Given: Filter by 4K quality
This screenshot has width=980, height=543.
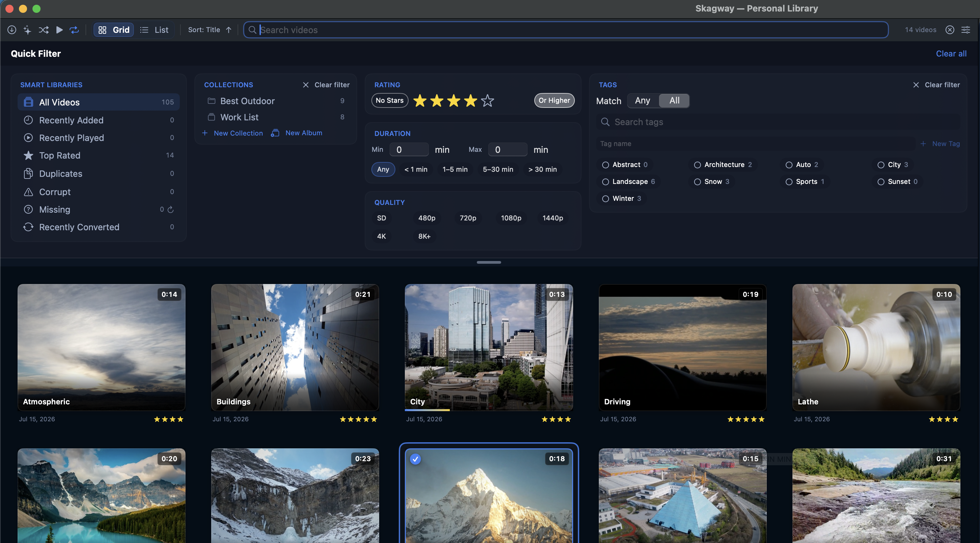Looking at the screenshot, I should [x=382, y=236].
